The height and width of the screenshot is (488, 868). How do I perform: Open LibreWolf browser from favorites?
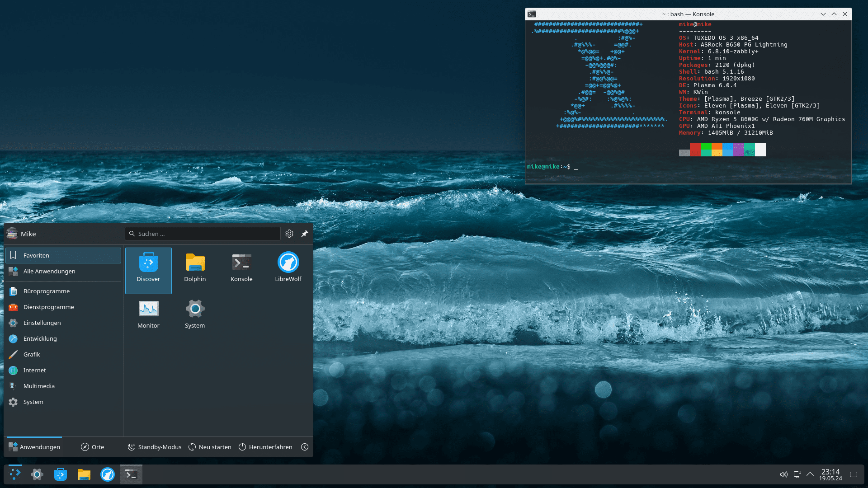click(x=288, y=270)
